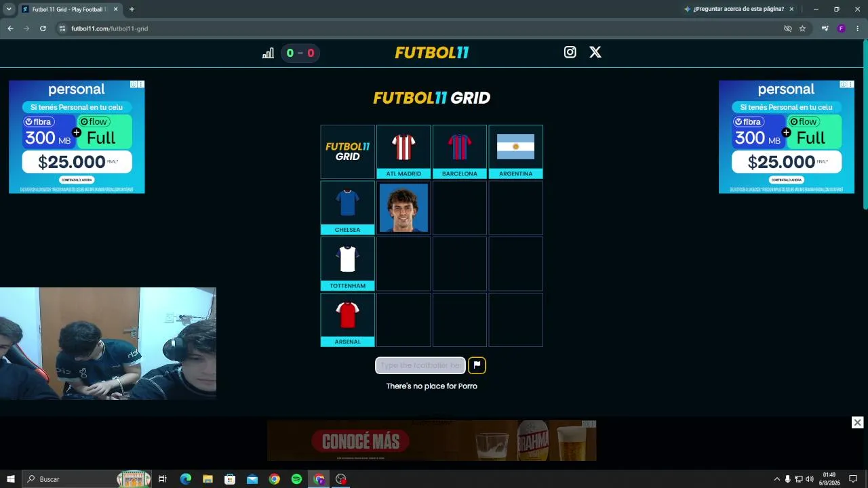View site information icon in address bar
868x488 pixels.
(x=62, y=28)
